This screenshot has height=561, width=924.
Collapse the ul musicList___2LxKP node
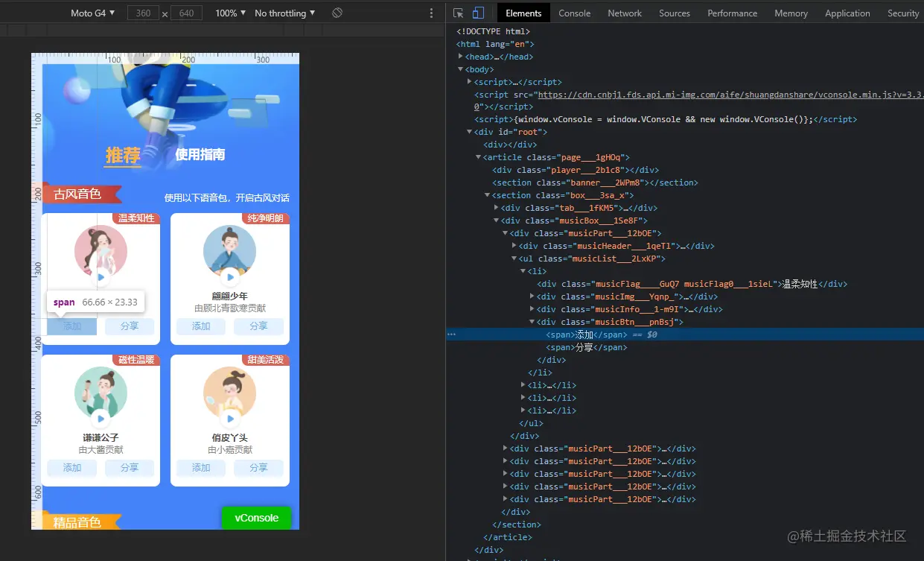pyautogui.click(x=514, y=259)
